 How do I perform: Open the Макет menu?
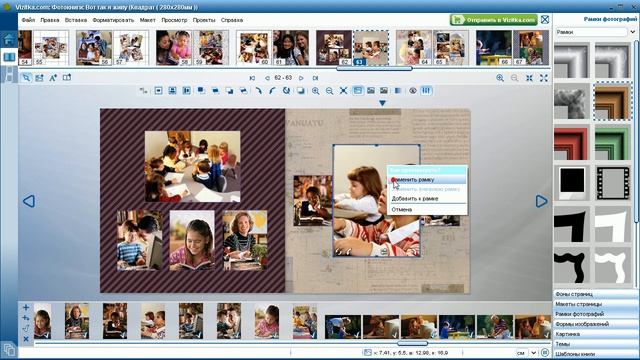coord(147,20)
